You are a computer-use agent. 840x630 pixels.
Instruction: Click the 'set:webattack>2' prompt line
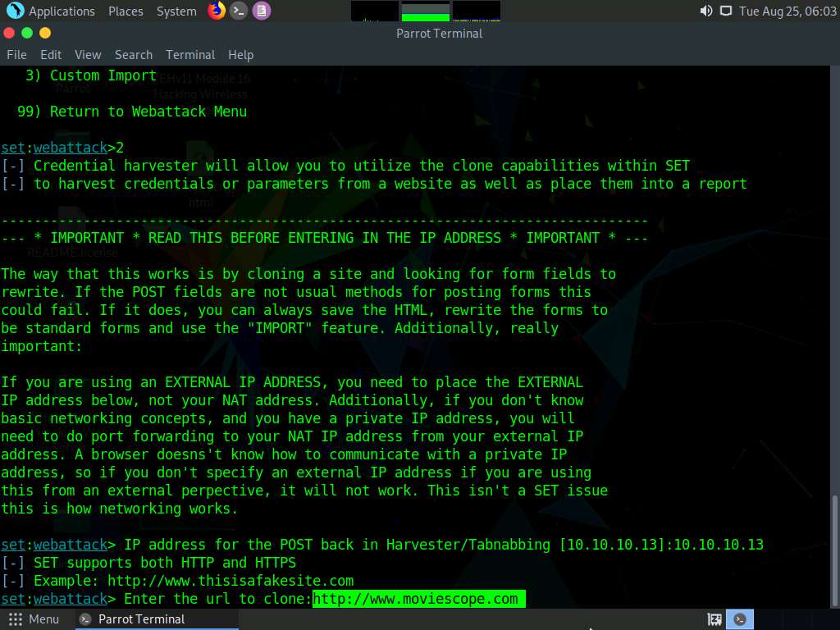(x=62, y=148)
